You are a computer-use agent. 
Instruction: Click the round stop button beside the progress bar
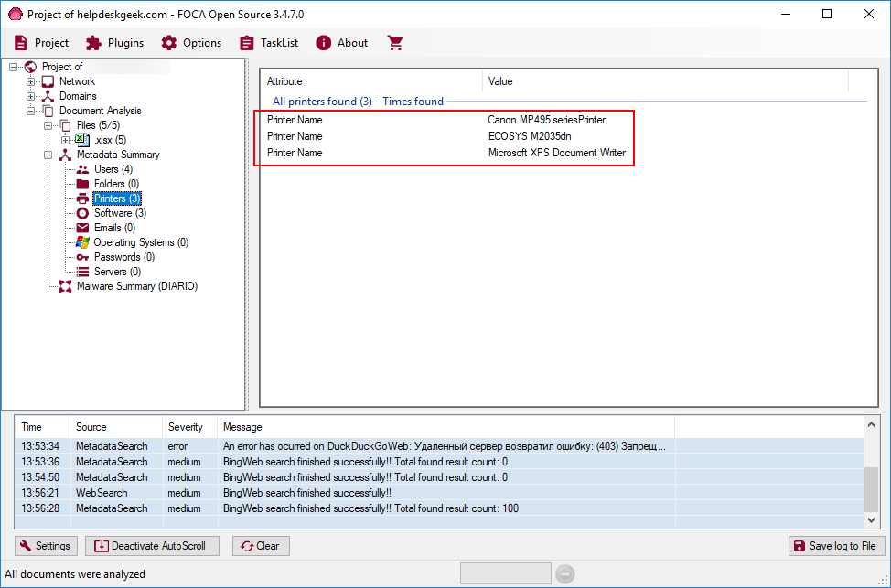564,574
